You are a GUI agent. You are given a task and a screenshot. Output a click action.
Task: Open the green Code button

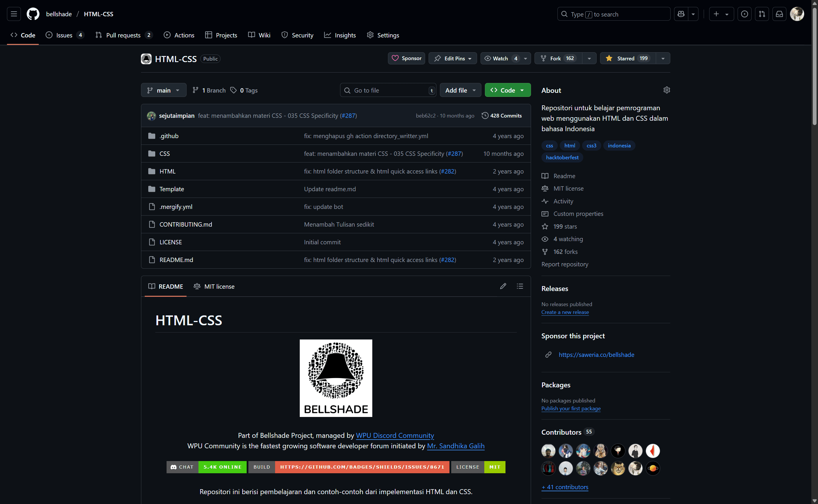[x=507, y=90]
